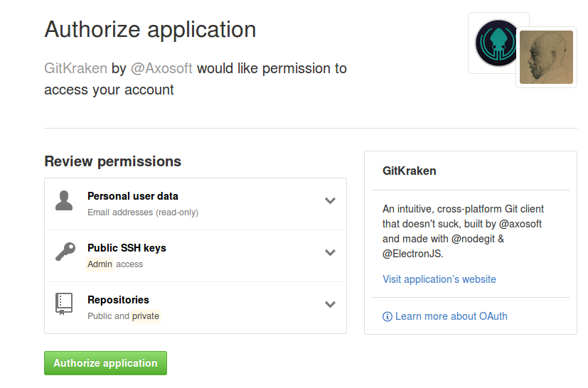Expand the Personal user data permission
Image resolution: width=588 pixels, height=388 pixels.
coord(330,200)
